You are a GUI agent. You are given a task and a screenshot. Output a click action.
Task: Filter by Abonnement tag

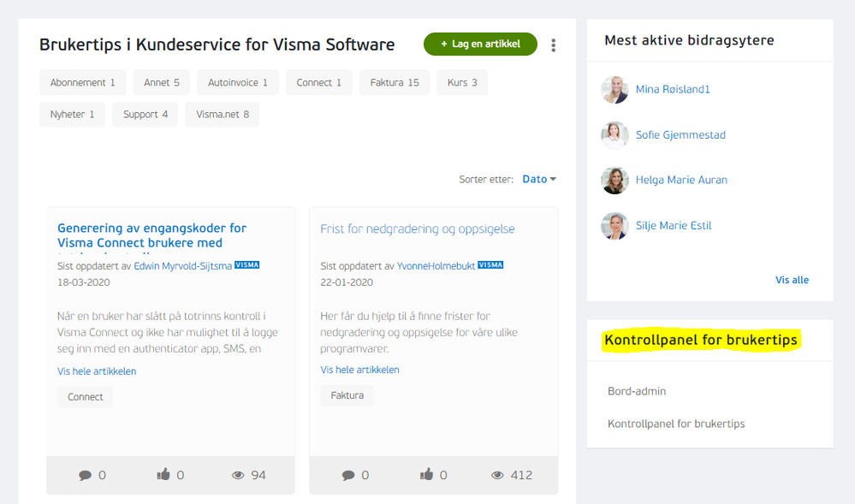click(x=83, y=82)
